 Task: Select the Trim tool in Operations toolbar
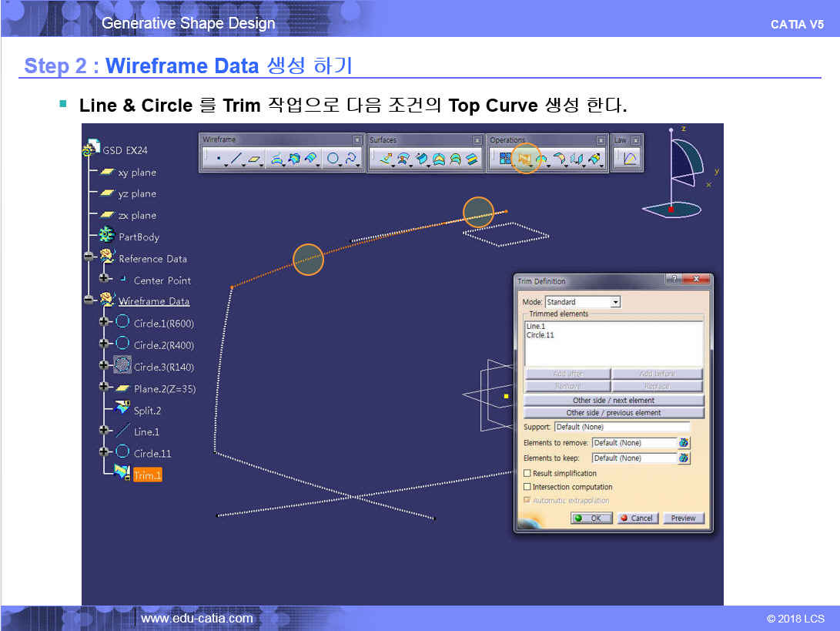click(526, 159)
